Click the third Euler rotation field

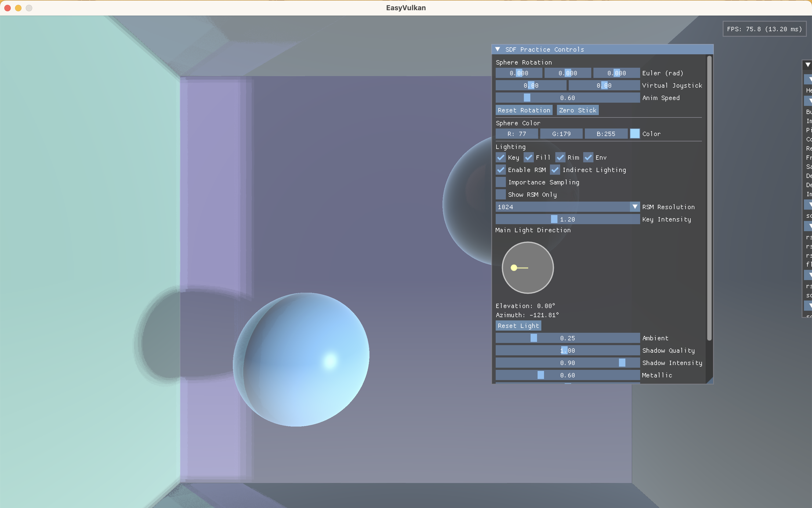[x=616, y=73]
